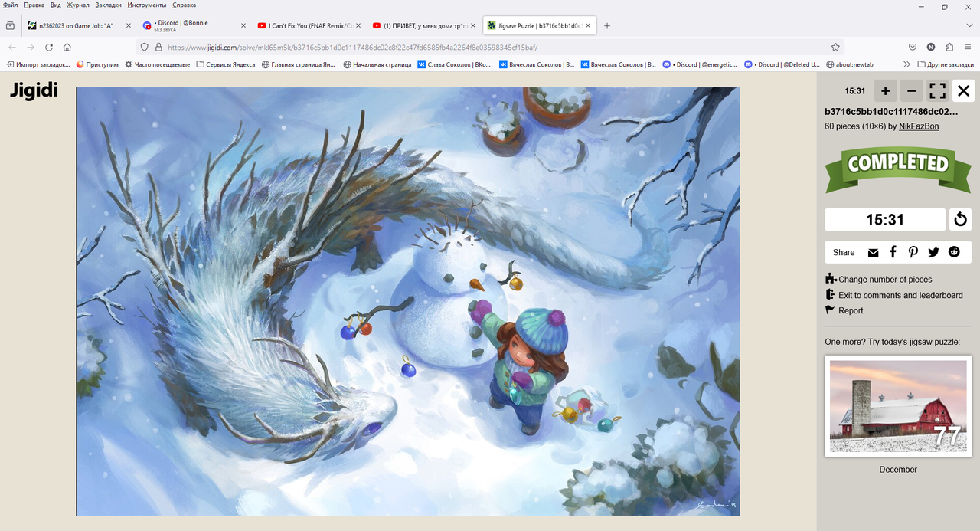Click Change number of pieces
Viewport: 980px width, 531px height.
pos(878,280)
